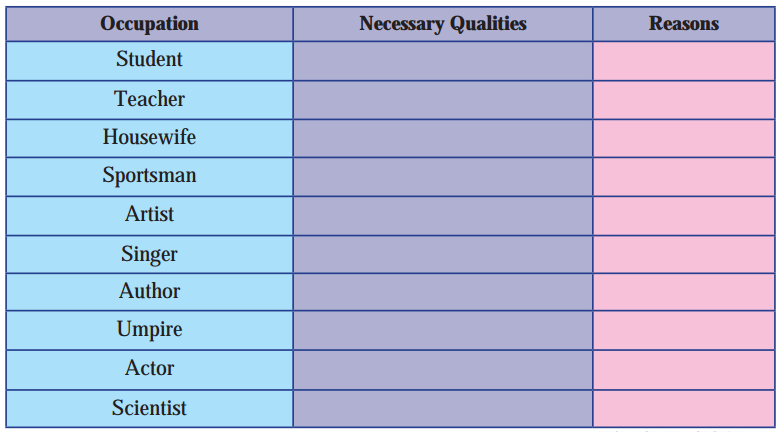The image size is (782, 448).
Task: Click the Teacher row label
Action: point(149,100)
